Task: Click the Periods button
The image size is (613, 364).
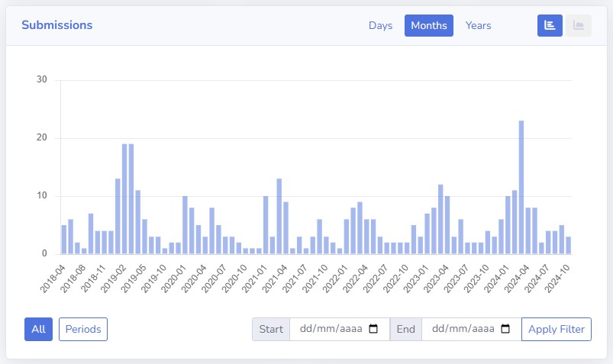Action: (x=83, y=329)
